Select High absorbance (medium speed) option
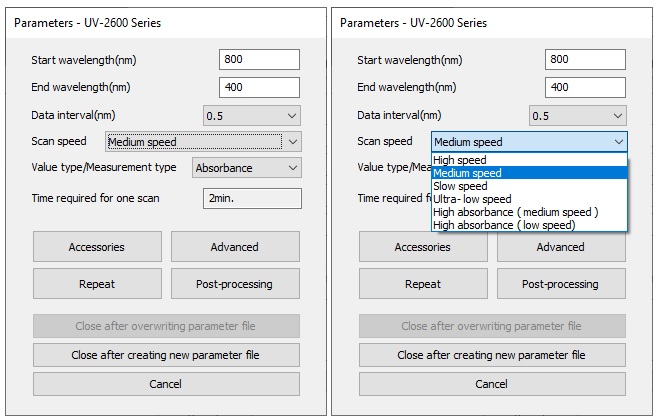This screenshot has width=657, height=420. [x=529, y=212]
